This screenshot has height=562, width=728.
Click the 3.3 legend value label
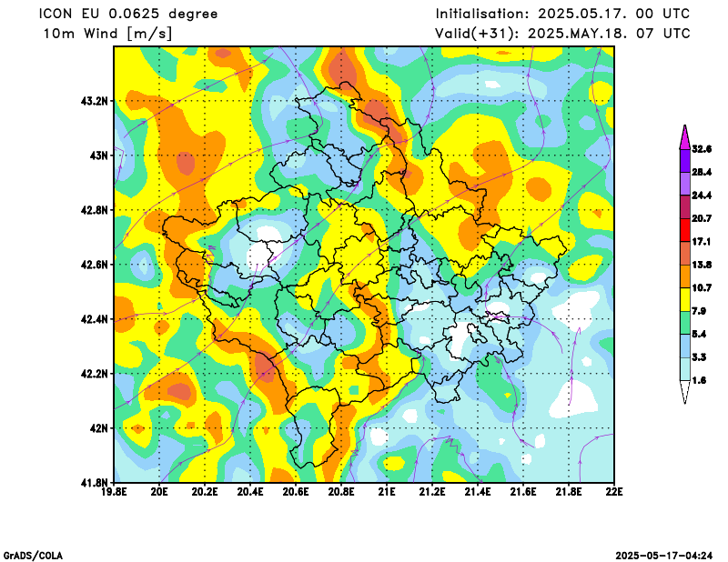coord(699,357)
